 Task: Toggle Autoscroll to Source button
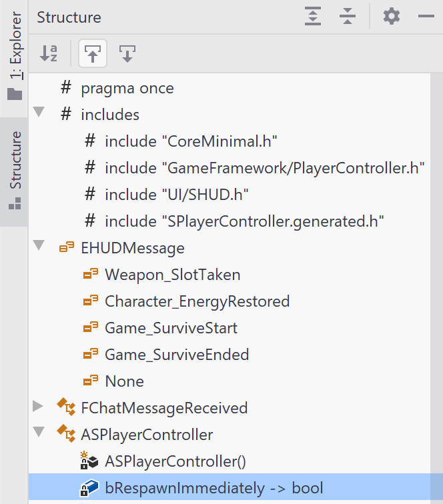tap(93, 54)
